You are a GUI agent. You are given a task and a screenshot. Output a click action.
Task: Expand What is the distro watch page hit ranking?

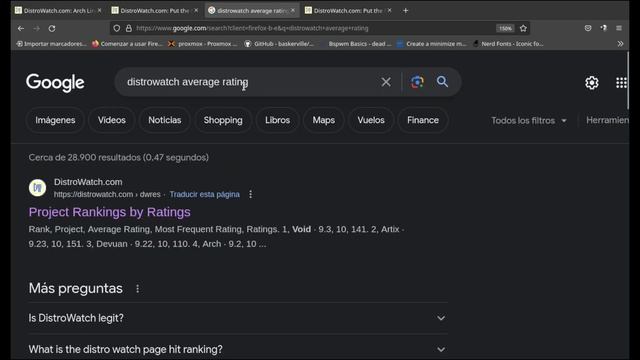click(237, 349)
